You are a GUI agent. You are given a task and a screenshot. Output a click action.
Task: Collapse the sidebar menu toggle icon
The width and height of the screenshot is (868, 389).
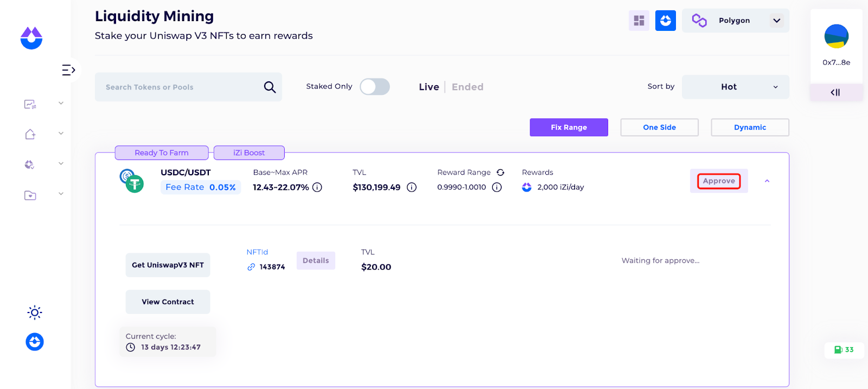[x=68, y=70]
